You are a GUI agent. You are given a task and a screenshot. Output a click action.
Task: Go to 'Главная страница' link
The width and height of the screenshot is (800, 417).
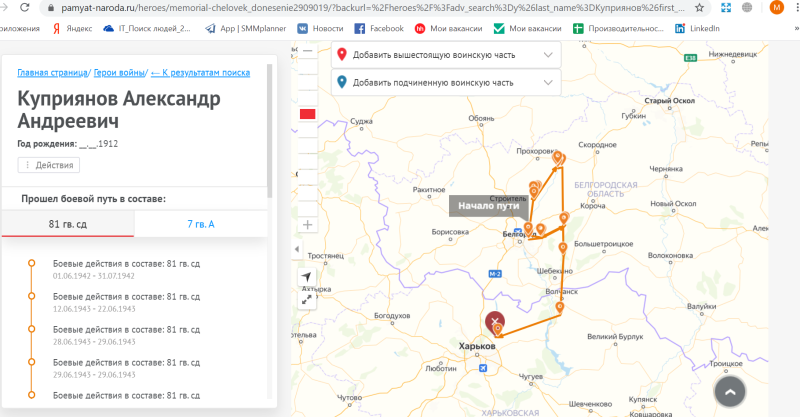(x=52, y=73)
